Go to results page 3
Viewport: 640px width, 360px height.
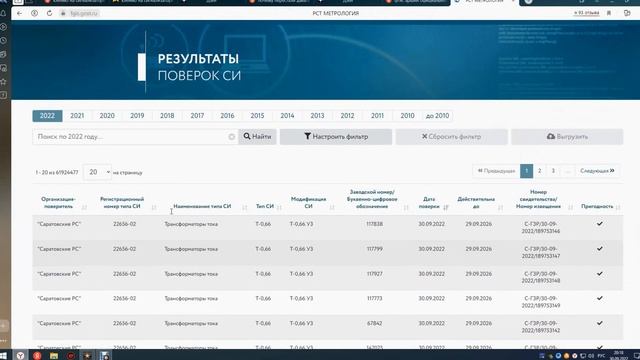pos(553,171)
